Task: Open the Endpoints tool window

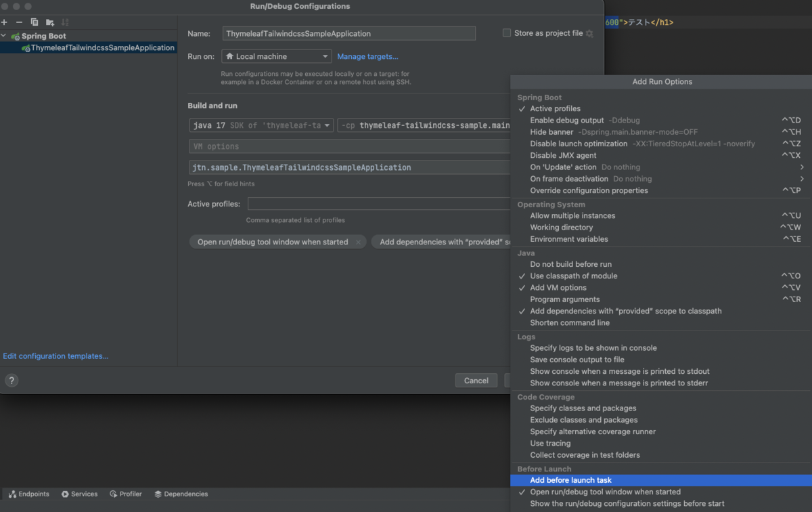Action: click(x=29, y=494)
